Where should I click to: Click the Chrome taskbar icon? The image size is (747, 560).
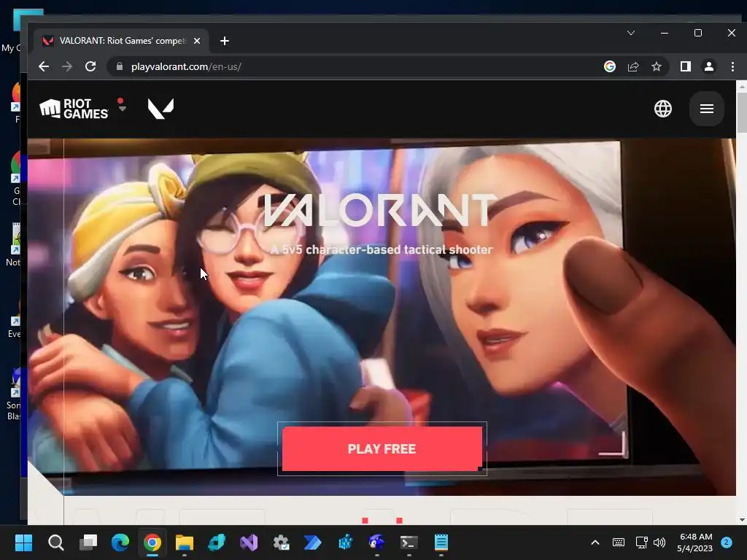point(152,542)
